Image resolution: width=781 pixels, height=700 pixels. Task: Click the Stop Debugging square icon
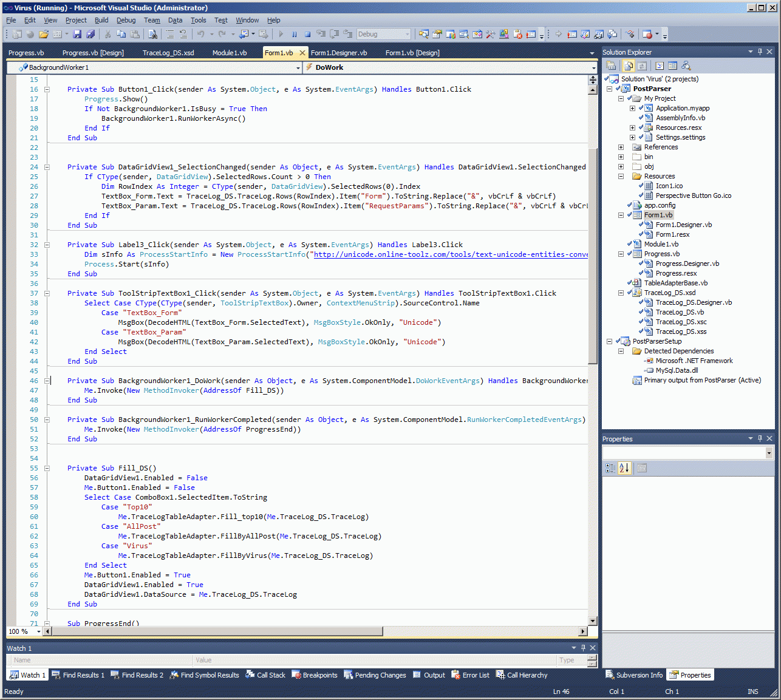[307, 35]
